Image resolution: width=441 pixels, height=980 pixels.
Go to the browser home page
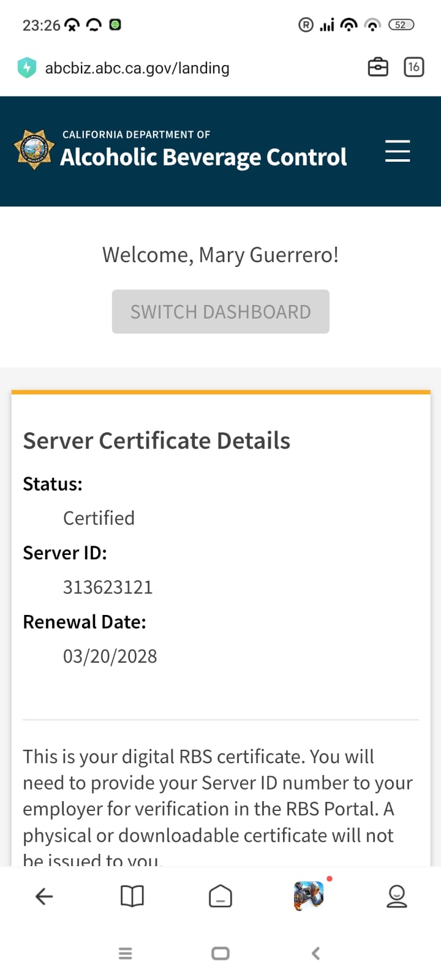click(x=221, y=897)
